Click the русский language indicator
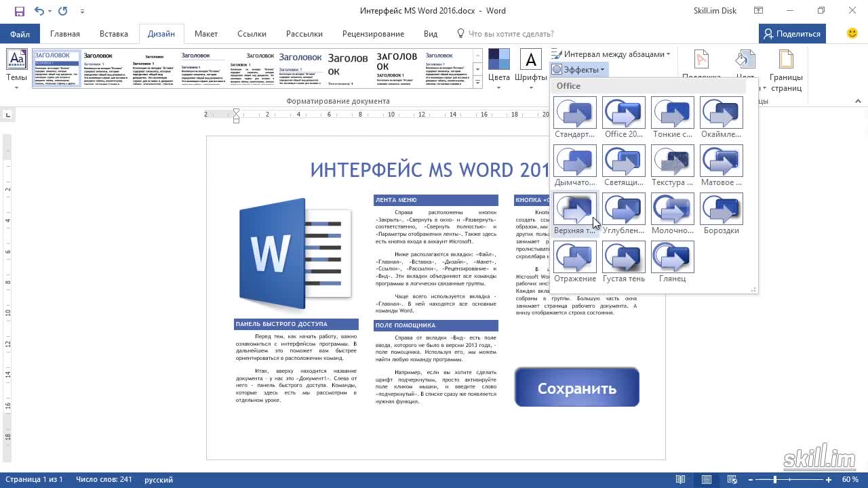The image size is (868, 488). pos(159,480)
